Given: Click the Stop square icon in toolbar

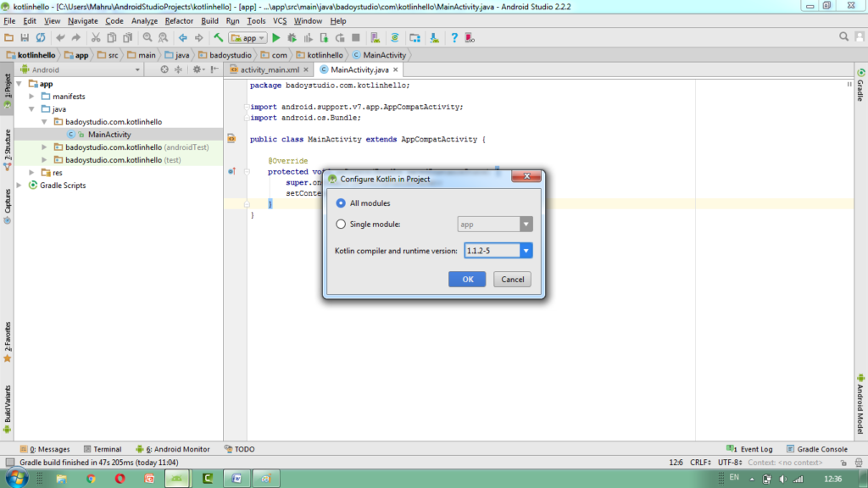Looking at the screenshot, I should point(356,37).
